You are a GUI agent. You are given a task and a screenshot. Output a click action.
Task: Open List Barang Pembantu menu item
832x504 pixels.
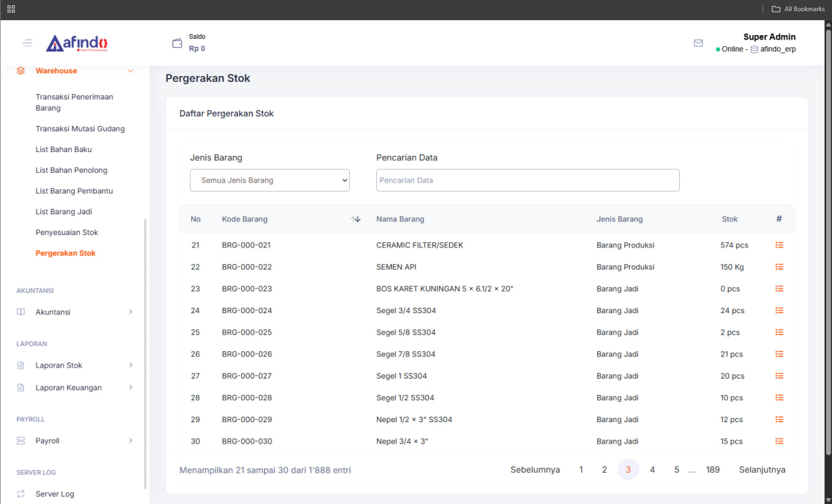pos(74,191)
